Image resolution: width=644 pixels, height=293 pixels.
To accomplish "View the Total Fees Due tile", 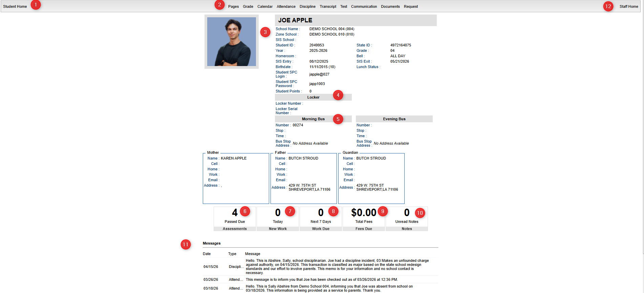I will 364,219.
